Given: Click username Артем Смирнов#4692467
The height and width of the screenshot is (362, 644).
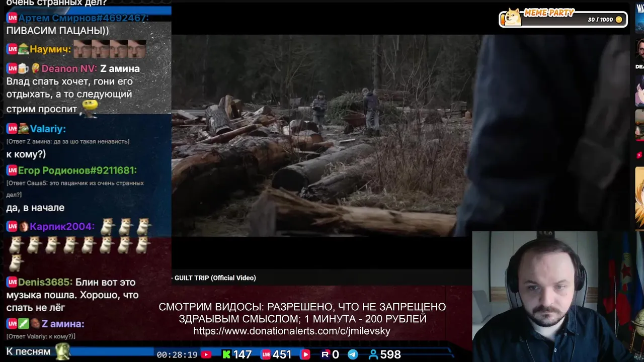Looking at the screenshot, I should tap(84, 18).
